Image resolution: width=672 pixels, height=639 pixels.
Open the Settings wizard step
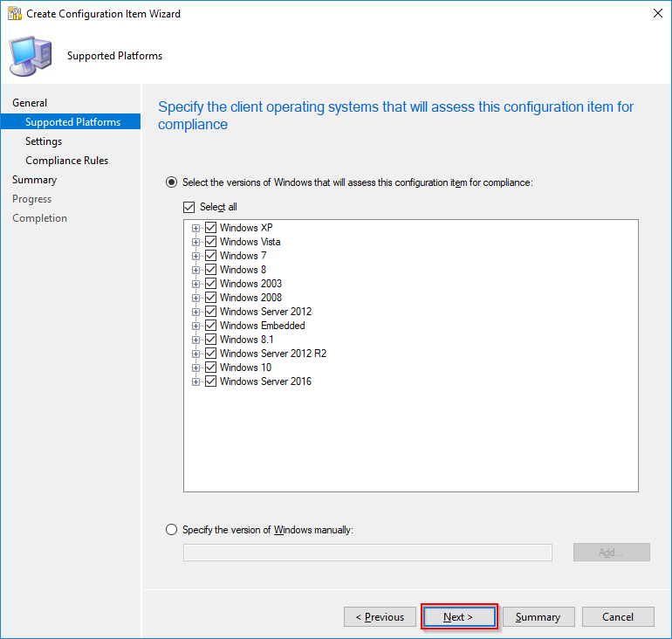44,141
